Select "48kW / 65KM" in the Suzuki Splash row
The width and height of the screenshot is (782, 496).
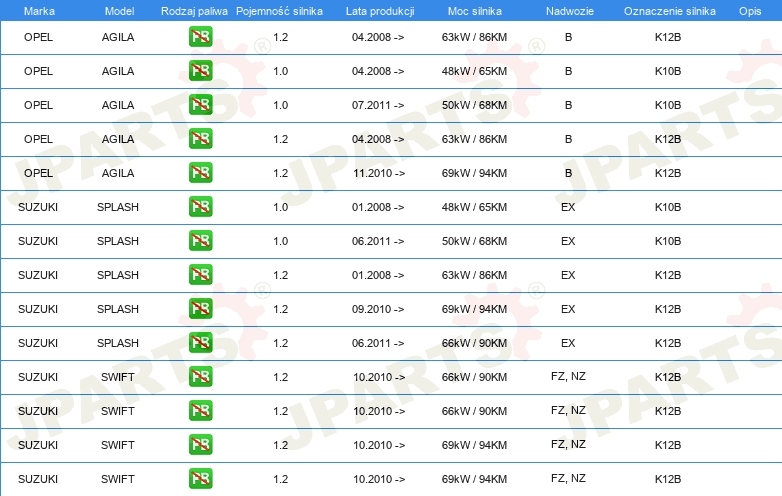click(x=474, y=207)
